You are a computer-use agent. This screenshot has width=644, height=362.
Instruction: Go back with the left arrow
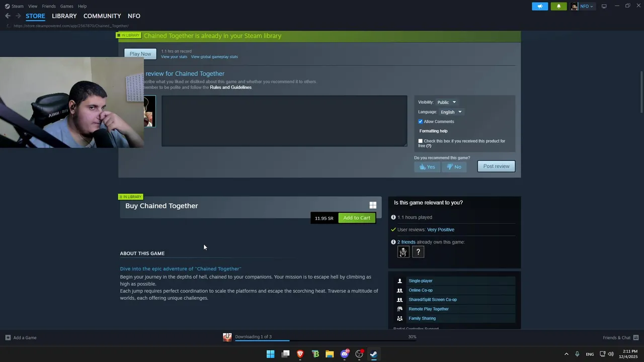(x=8, y=16)
